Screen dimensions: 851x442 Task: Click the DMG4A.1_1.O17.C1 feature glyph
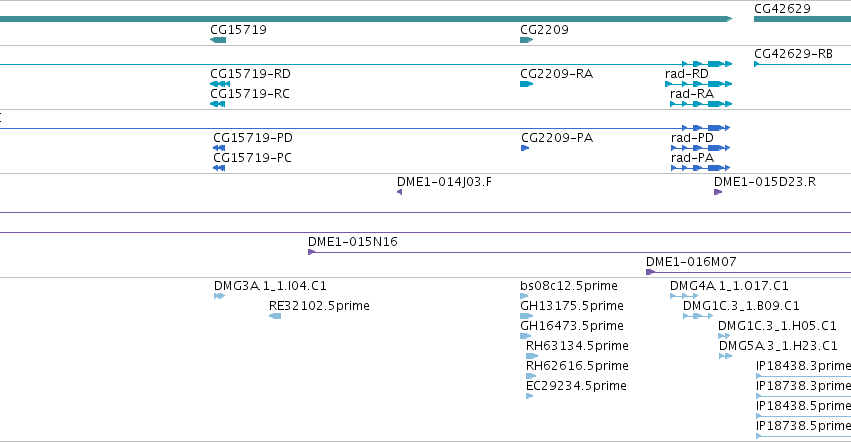684,296
